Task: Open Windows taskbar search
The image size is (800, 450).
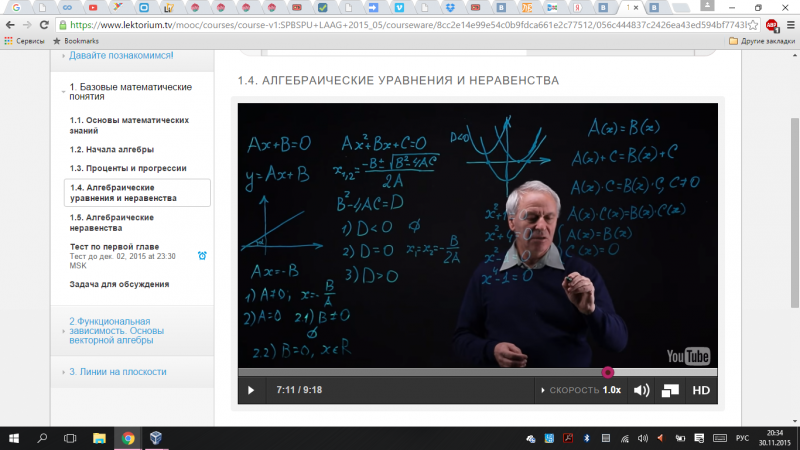Action: pos(42,438)
